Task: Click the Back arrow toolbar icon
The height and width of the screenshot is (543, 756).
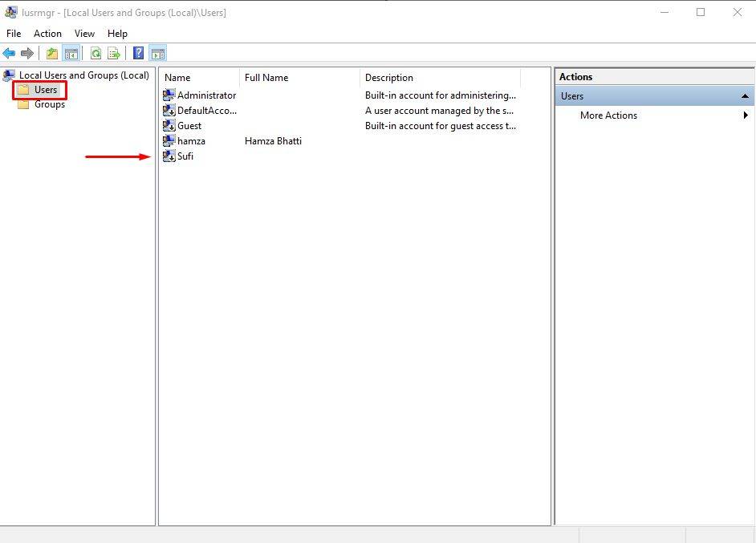Action: 9,53
